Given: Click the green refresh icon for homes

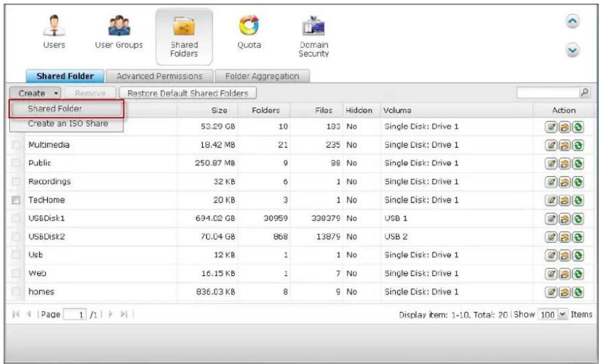Looking at the screenshot, I should coord(578,292).
